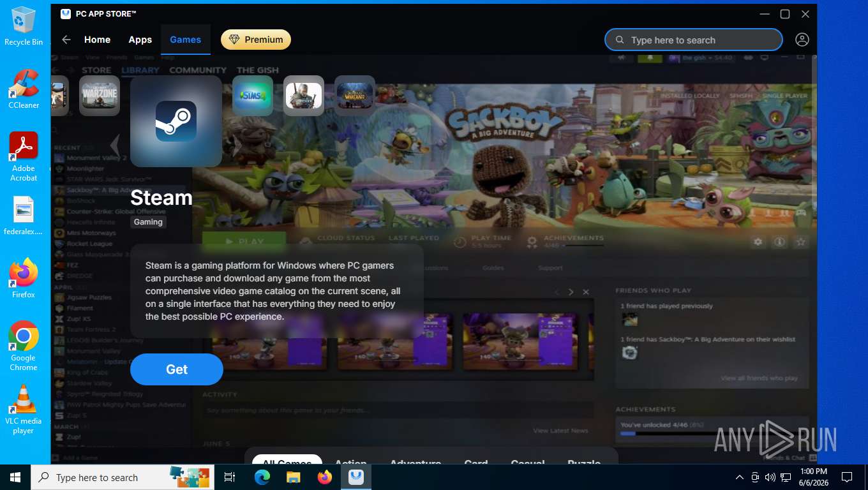Open the user account profile icon
The height and width of the screenshot is (490, 868).
click(802, 40)
